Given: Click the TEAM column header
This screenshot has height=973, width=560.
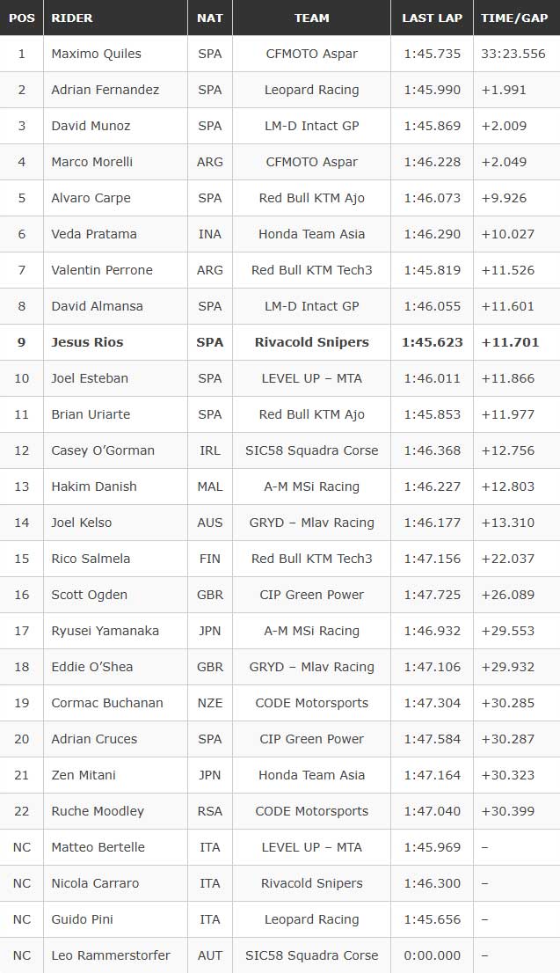Looking at the screenshot, I should (311, 18).
